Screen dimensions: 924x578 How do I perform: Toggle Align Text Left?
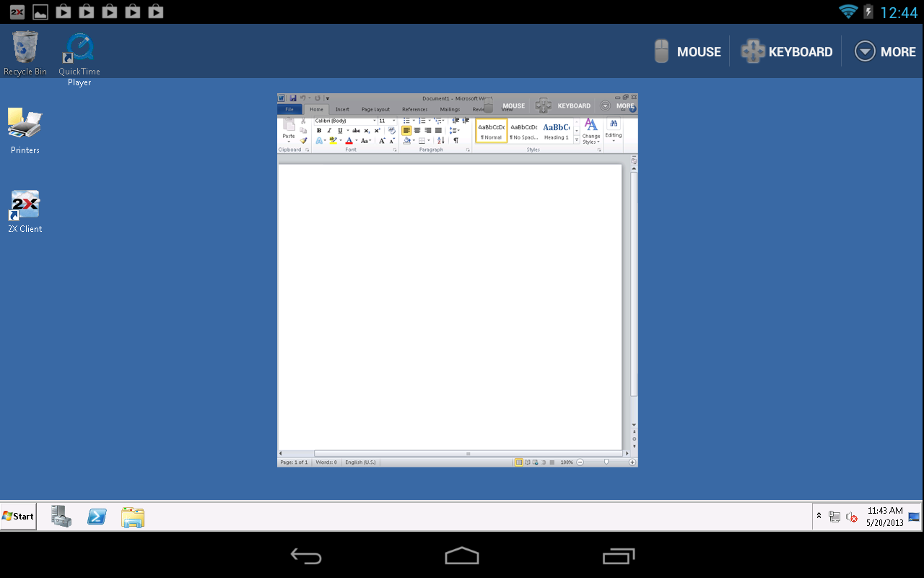[406, 131]
